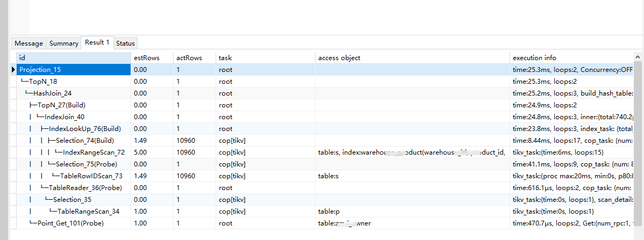The height and width of the screenshot is (240, 644).
Task: Click the id column header
Action: [x=73, y=57]
